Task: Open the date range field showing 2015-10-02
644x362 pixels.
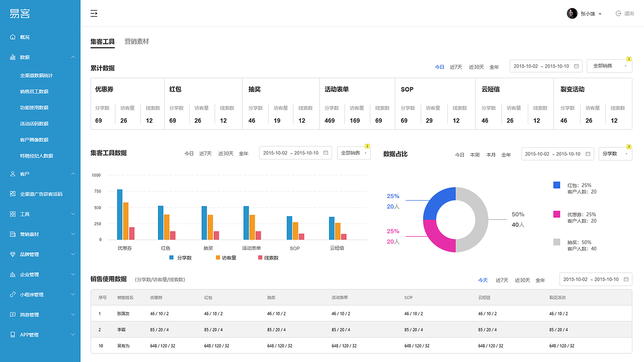Action: click(546, 65)
